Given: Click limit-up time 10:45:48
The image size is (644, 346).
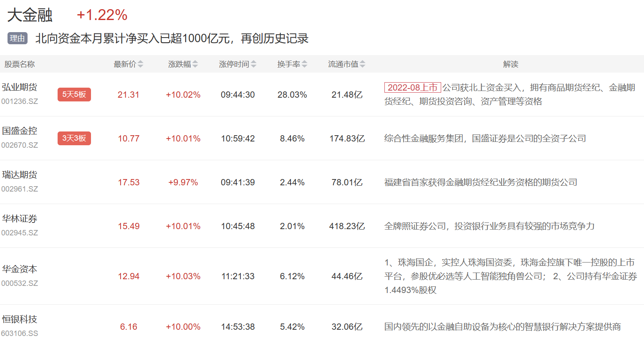Looking at the screenshot, I should pyautogui.click(x=238, y=226).
